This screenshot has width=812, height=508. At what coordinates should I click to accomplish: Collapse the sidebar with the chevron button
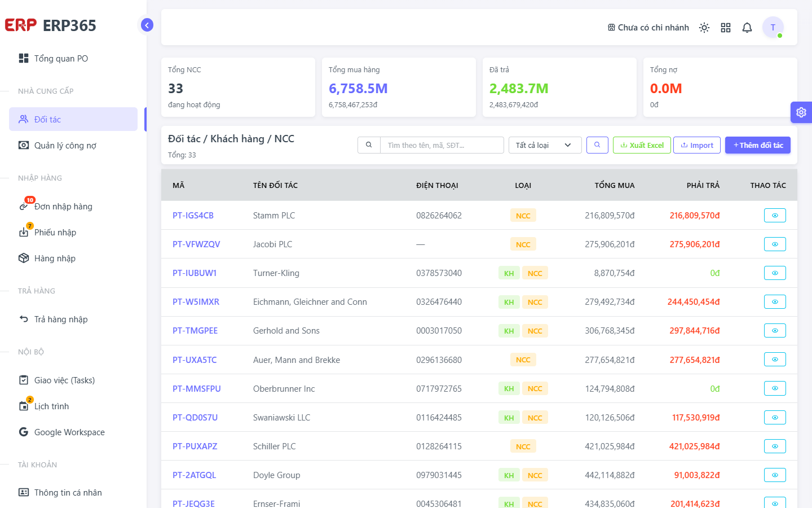147,25
